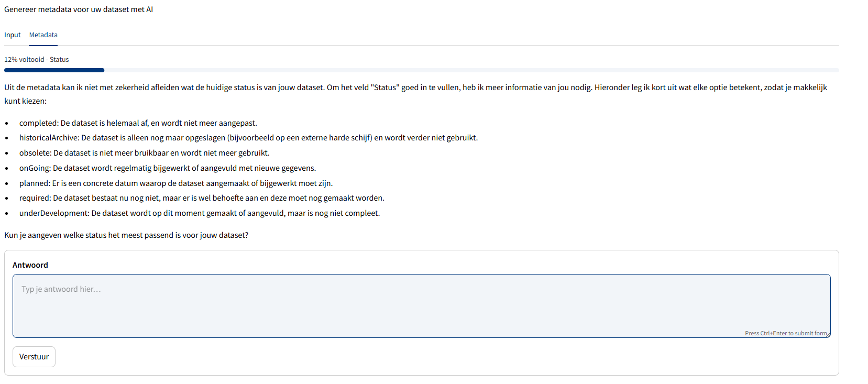The width and height of the screenshot is (868, 384).
Task: Click the 'obsolete' status option line
Action: (144, 153)
